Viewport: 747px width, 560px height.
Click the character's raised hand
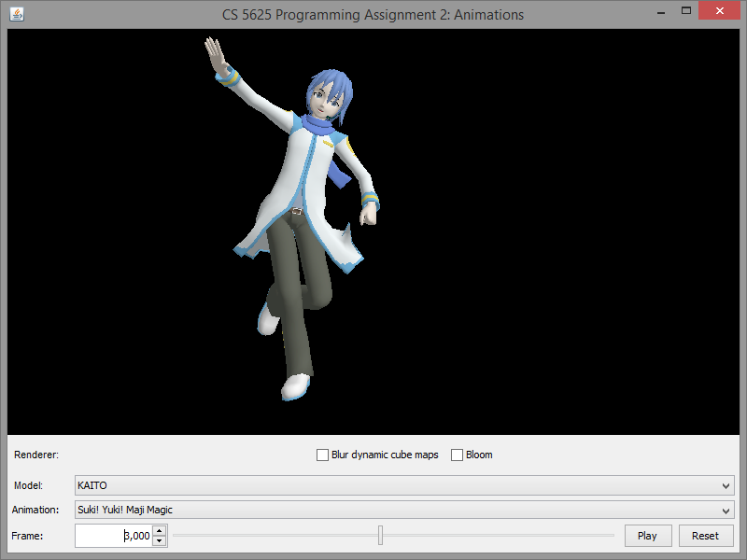point(218,56)
